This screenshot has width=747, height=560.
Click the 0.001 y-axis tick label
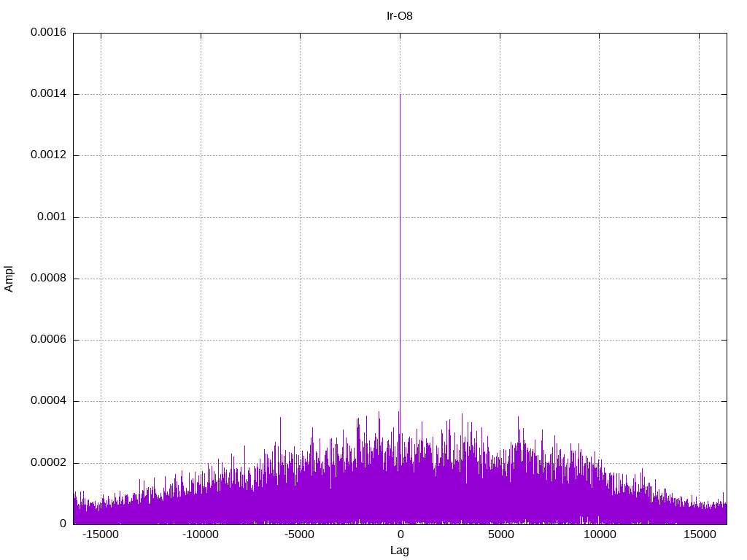coord(52,217)
